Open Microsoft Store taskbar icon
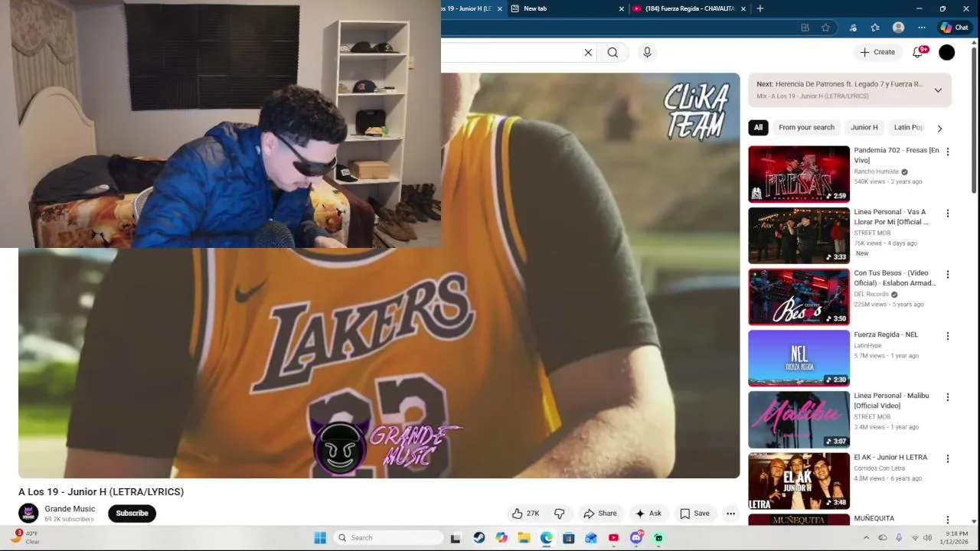 point(568,538)
